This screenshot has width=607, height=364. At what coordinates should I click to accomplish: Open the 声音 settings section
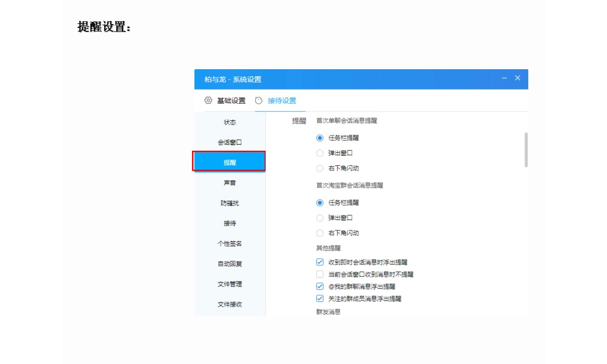click(x=230, y=183)
